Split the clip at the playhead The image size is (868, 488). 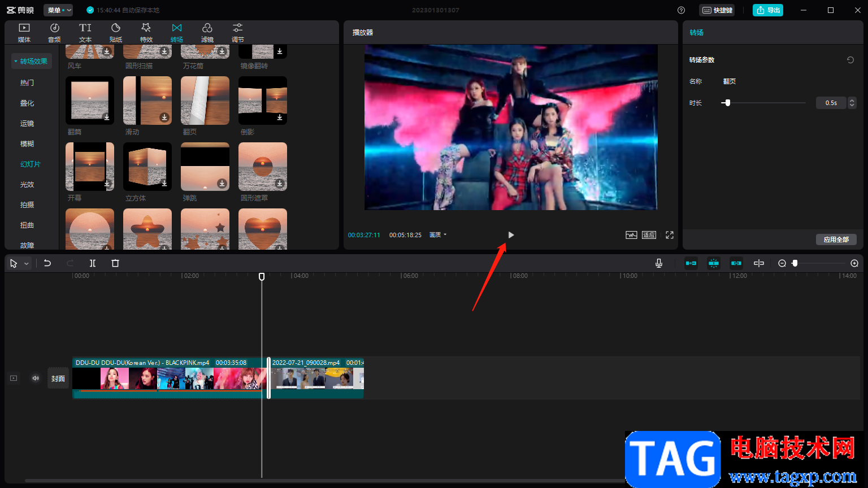point(93,263)
